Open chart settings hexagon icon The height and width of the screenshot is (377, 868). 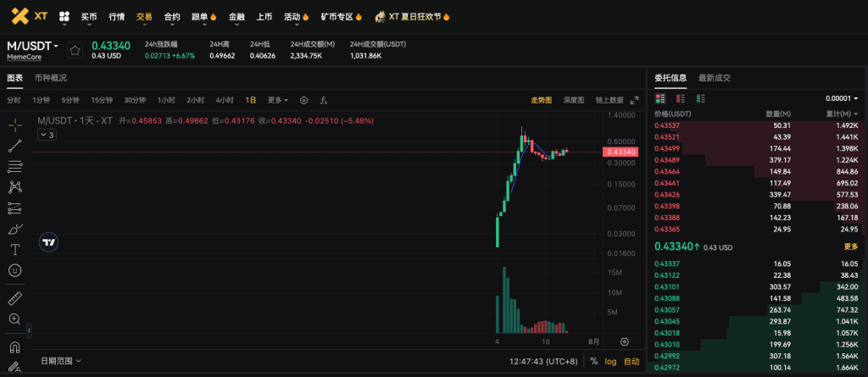[x=303, y=100]
